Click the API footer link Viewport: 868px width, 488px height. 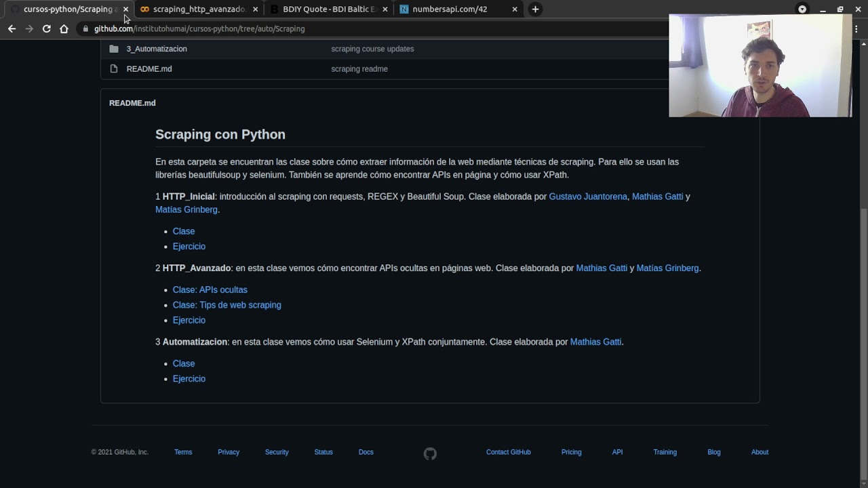tap(617, 452)
